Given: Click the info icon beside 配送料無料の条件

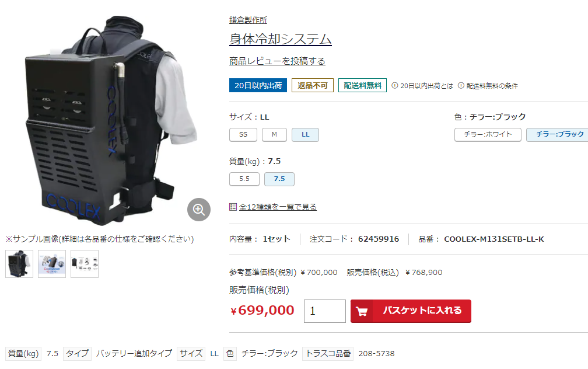Looking at the screenshot, I should point(461,86).
